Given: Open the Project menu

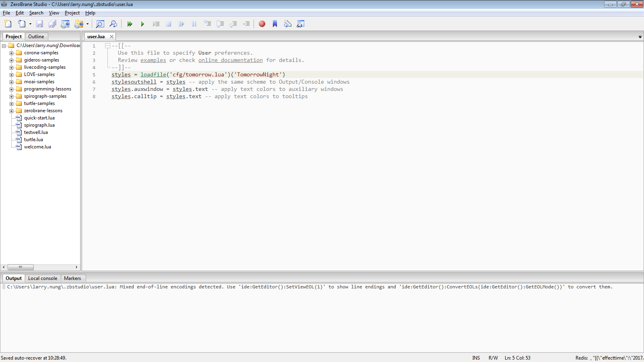Looking at the screenshot, I should pos(72,13).
